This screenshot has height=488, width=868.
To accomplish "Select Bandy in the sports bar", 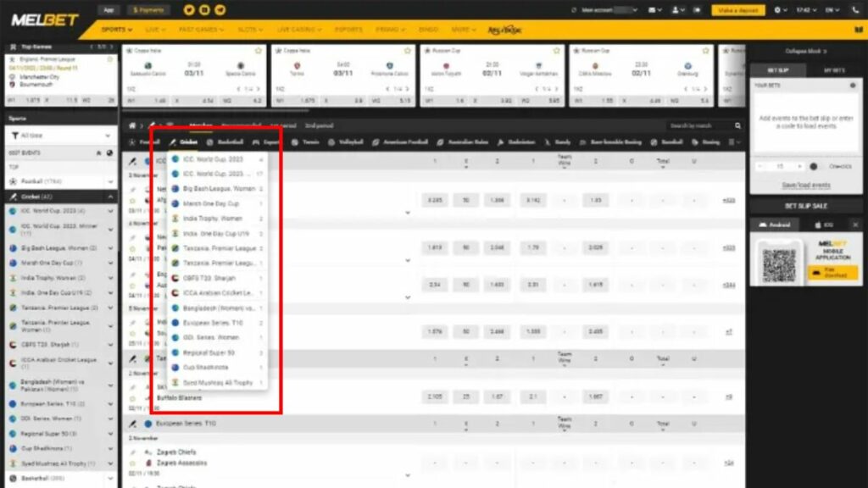I will coord(557,142).
